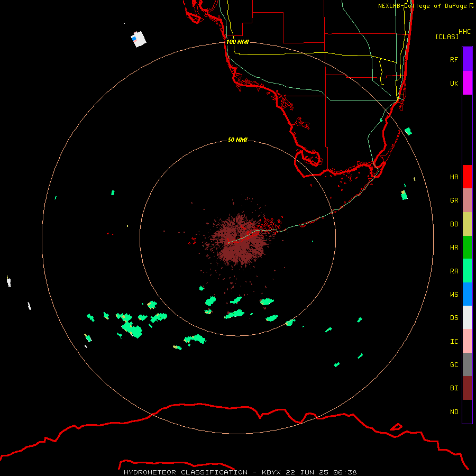Screen dimensions: 476x476
Task: Click the biological clutter at radar center
Action: coord(239,239)
